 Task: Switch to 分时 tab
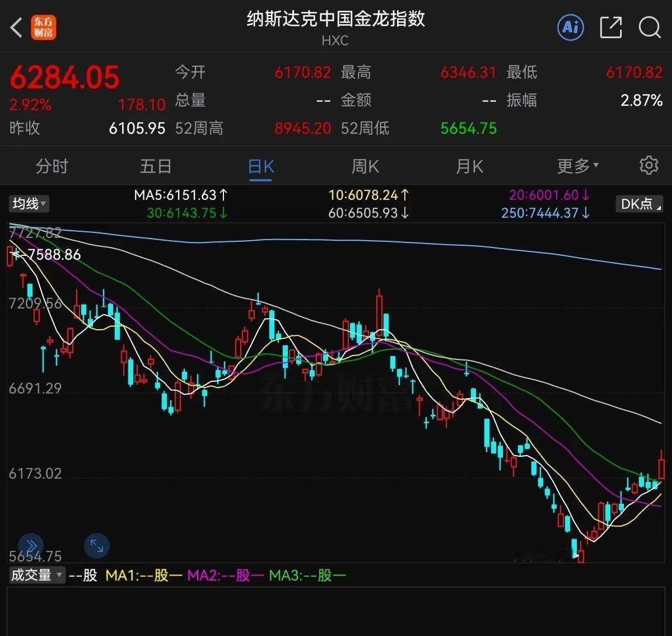point(52,166)
